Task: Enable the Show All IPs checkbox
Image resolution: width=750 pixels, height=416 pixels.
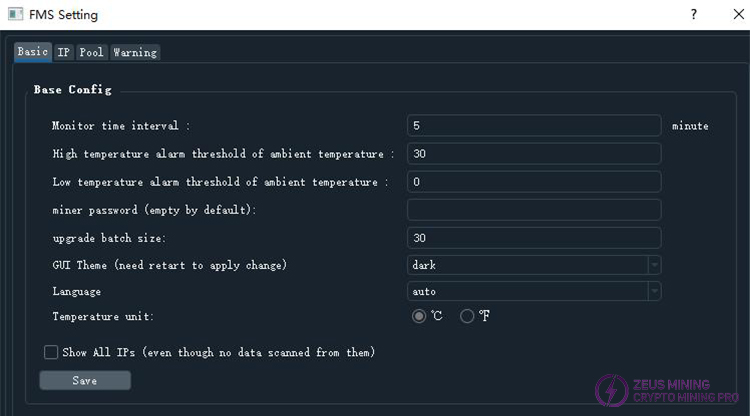Action: 51,352
